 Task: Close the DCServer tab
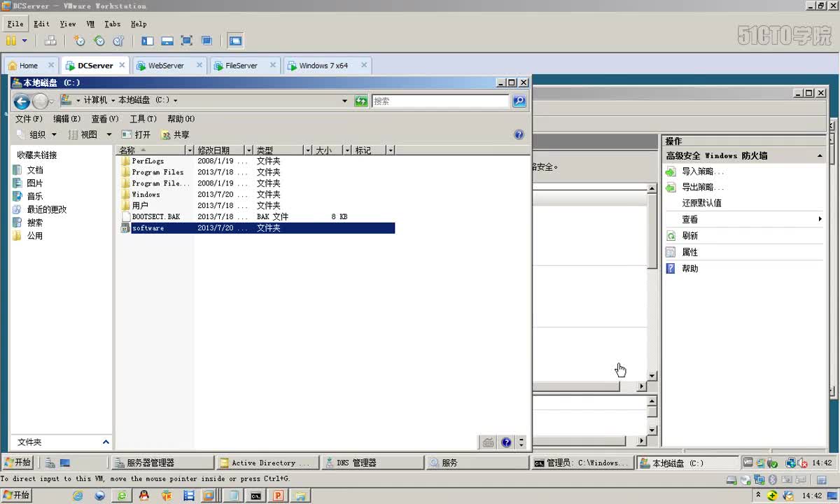[x=122, y=65]
